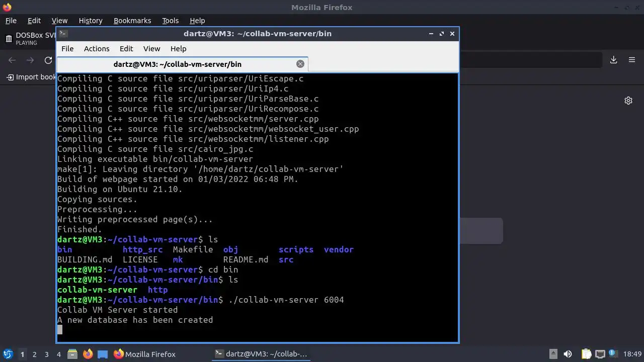Open Firefox downloads panel
644x362 pixels.
[x=614, y=60]
